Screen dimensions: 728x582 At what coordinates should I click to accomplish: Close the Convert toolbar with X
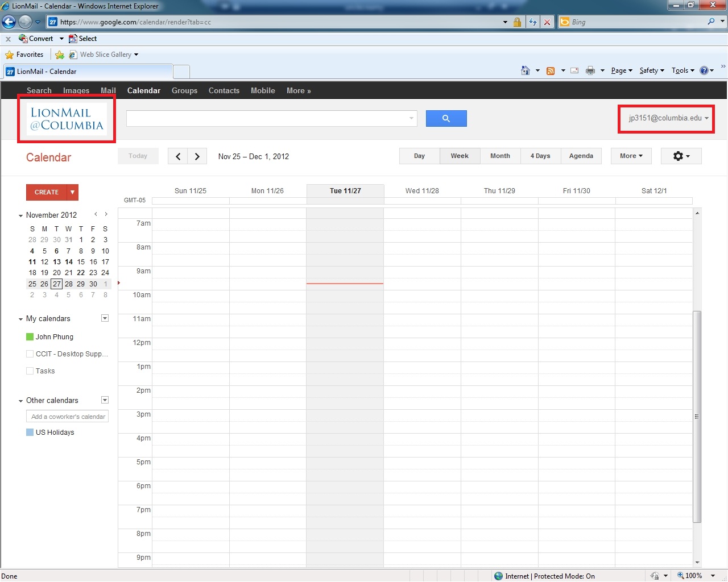coord(8,39)
